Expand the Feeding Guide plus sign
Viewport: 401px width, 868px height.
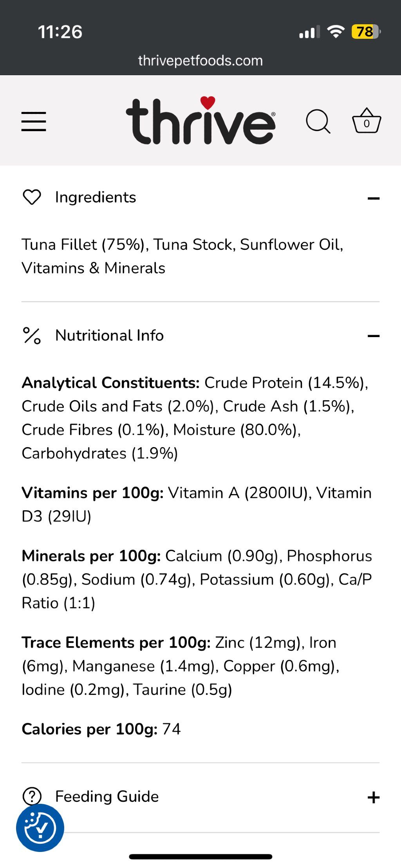(374, 798)
